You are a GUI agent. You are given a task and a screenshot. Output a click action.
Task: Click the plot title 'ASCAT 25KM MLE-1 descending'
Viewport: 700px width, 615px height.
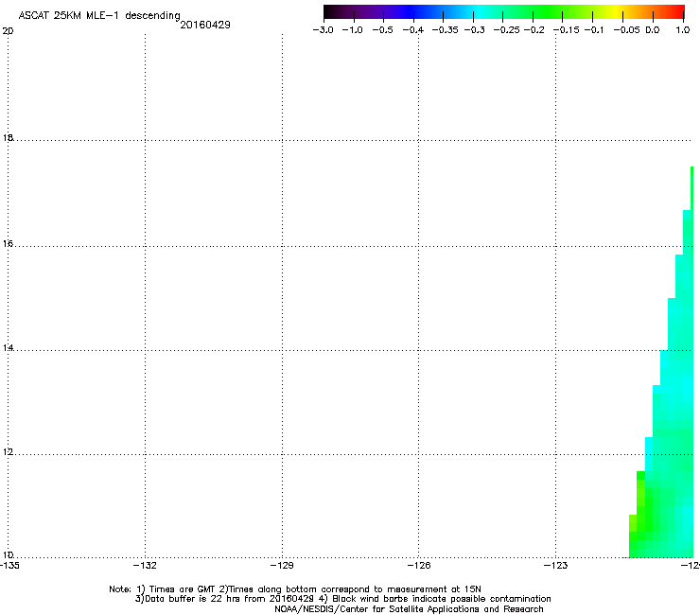point(99,15)
